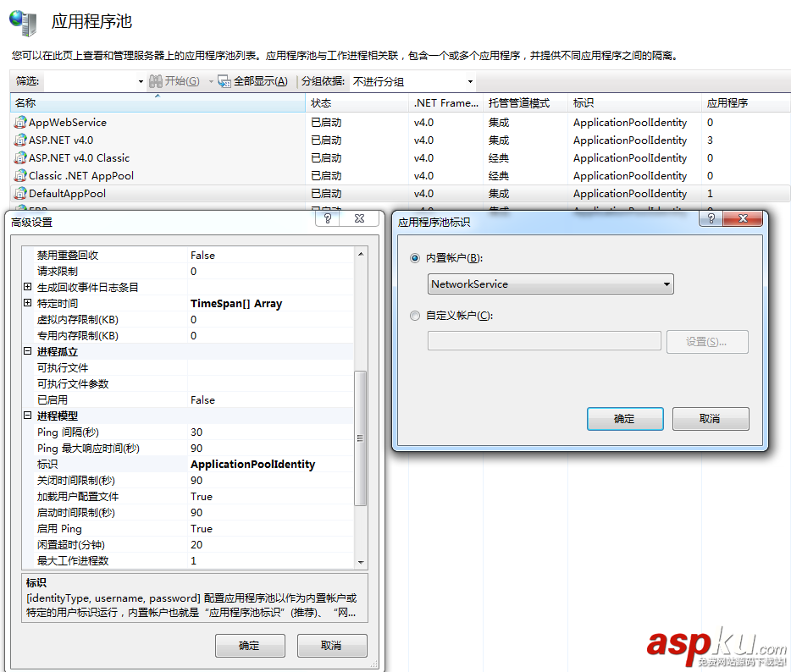Click the ASP.NET v4.0 Classic pool icon
Viewport: 791px width, 672px height.
coord(19,157)
